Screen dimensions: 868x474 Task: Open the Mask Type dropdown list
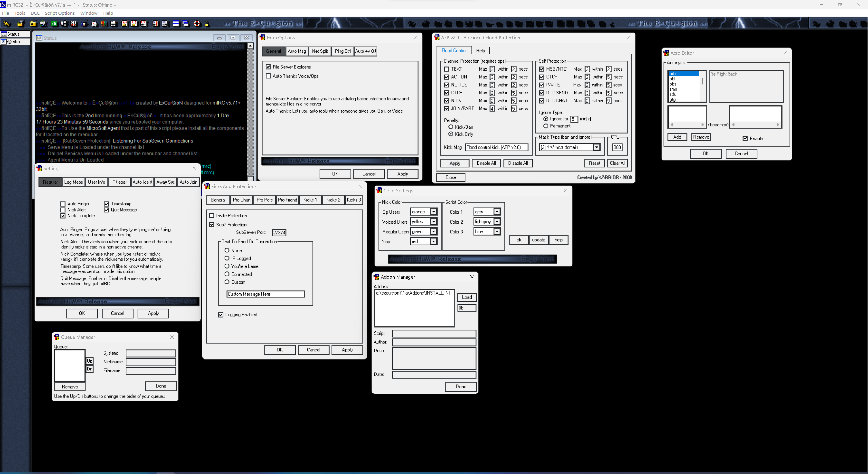[596, 147]
